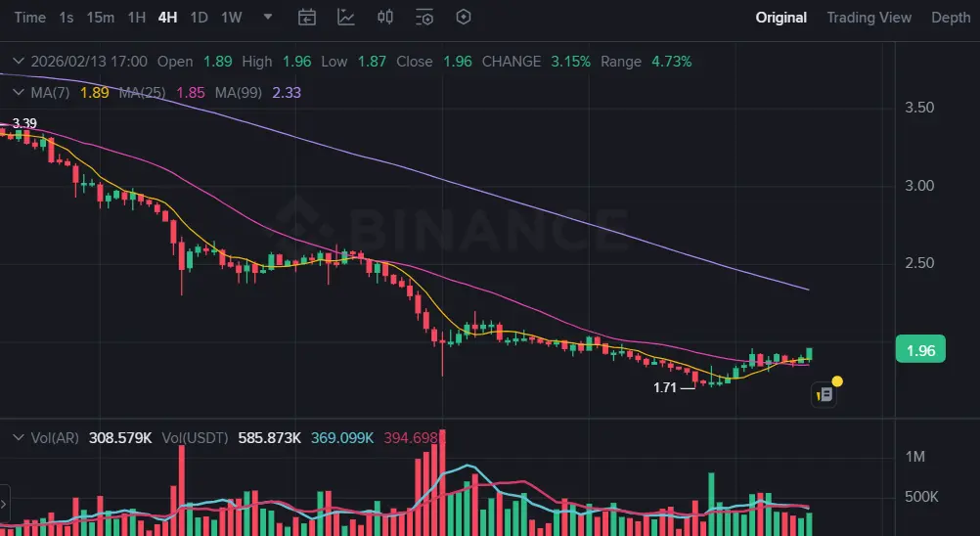Click the MA(7) 1.89 label
980x536 pixels.
coord(70,93)
